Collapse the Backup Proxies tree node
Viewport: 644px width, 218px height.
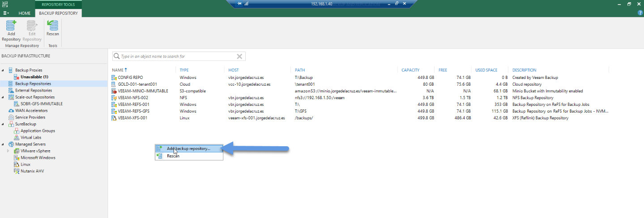tap(3, 70)
